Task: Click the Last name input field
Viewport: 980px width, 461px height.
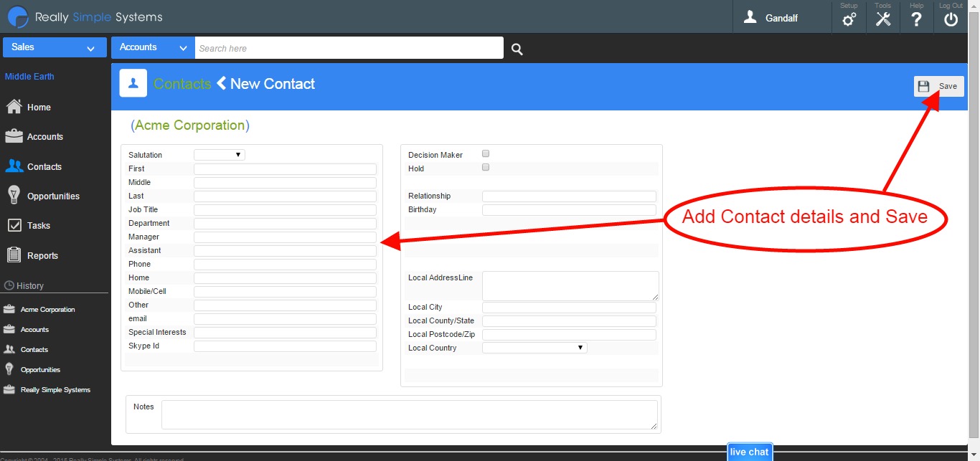Action: pyautogui.click(x=285, y=196)
